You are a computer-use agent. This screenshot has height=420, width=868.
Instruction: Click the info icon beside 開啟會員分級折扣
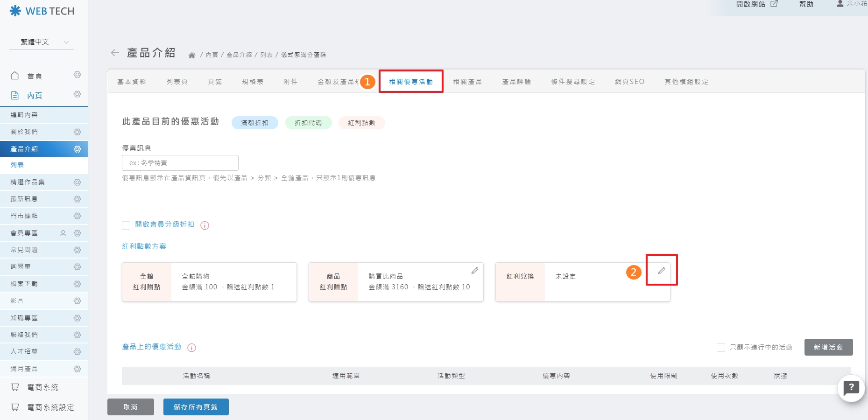pos(204,225)
